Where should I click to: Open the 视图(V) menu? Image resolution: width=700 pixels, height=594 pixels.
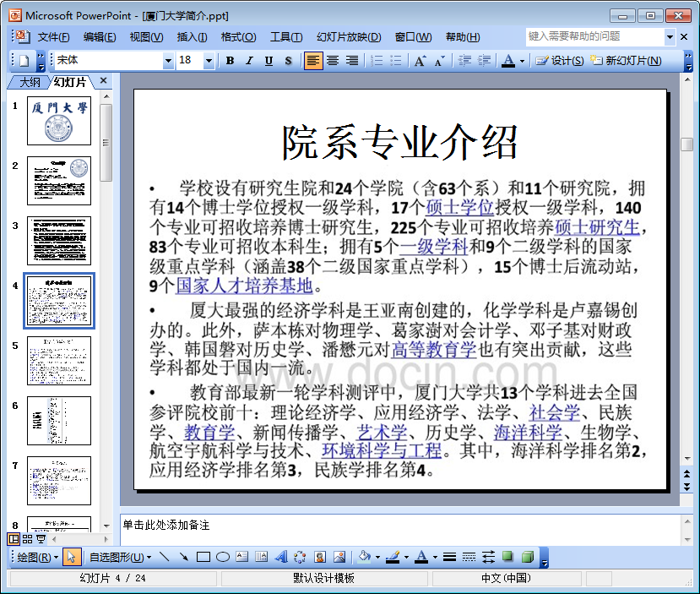click(x=146, y=37)
